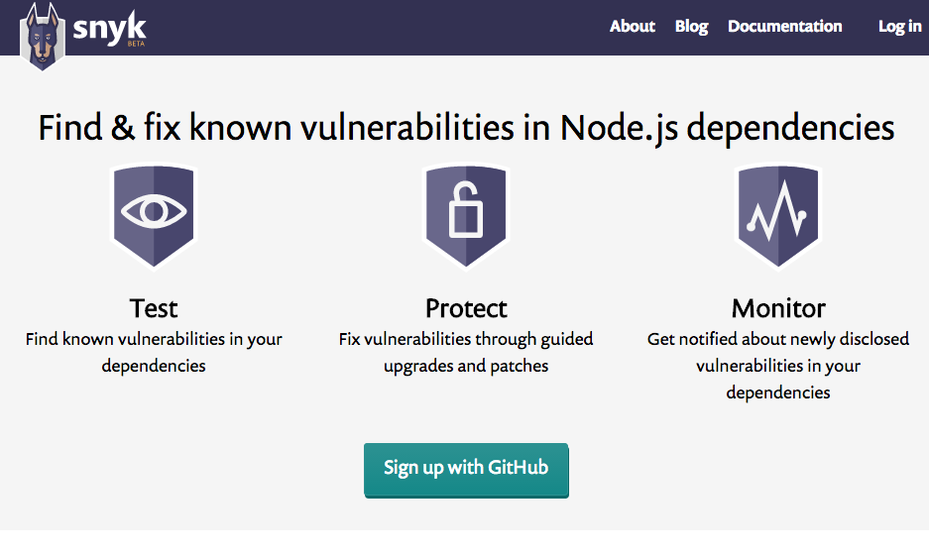Click the dark purple navigation bar
Screen dimensions: 929x560
coord(397,27)
